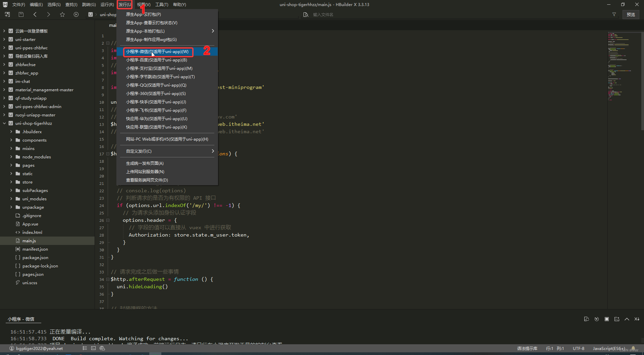
Task: Click 语法提示库 in status bar
Action: click(527, 348)
